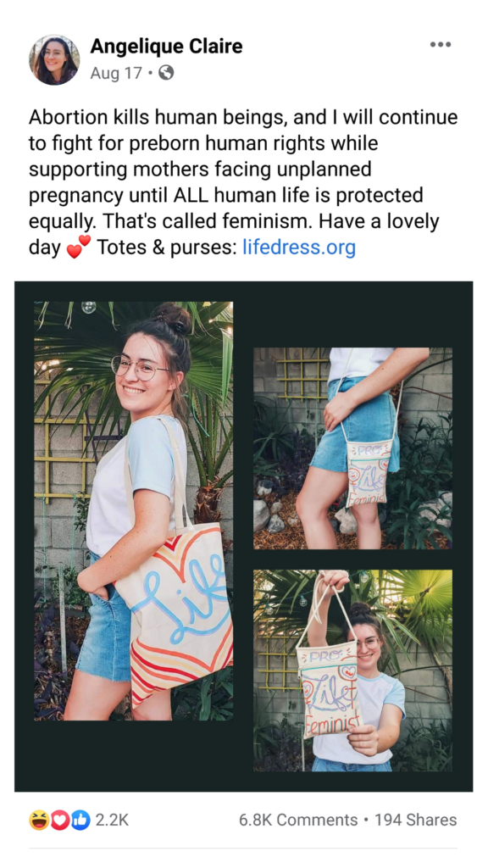View the 6.8K Comments

click(298, 820)
